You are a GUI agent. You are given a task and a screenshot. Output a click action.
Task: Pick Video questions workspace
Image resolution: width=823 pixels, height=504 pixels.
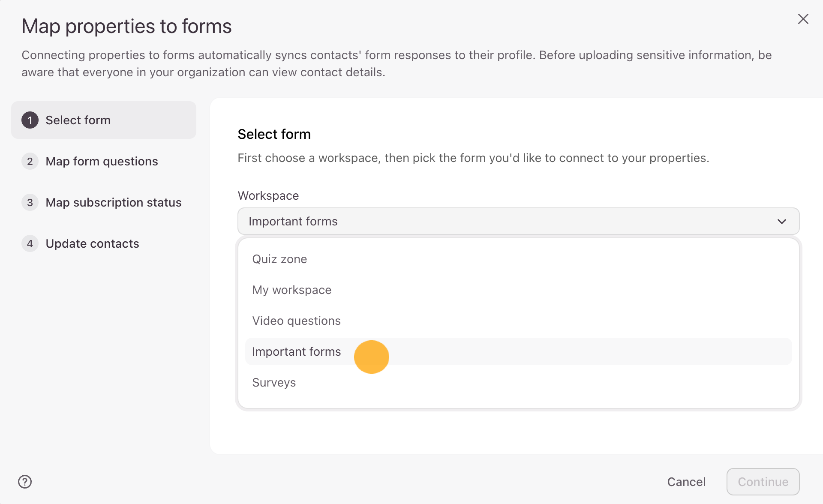(296, 321)
